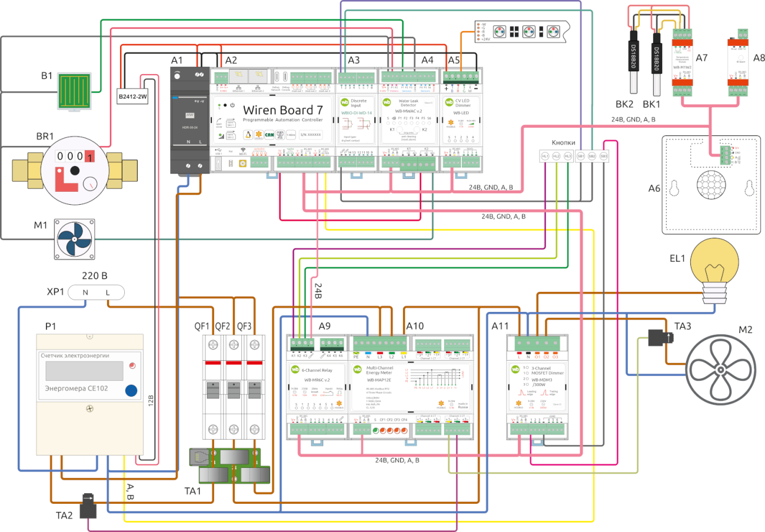Click the 'Programmable Automation Controller' subtitle
The image size is (765, 532).
tap(282, 120)
